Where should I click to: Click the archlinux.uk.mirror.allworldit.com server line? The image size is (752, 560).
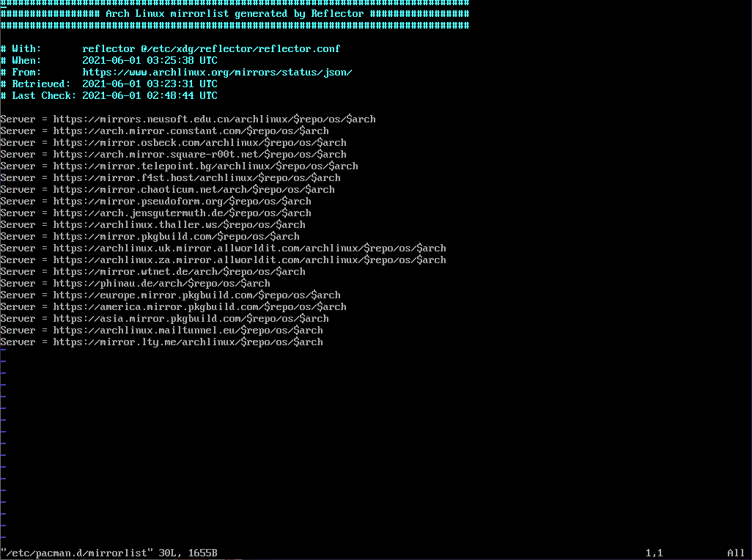coord(223,248)
